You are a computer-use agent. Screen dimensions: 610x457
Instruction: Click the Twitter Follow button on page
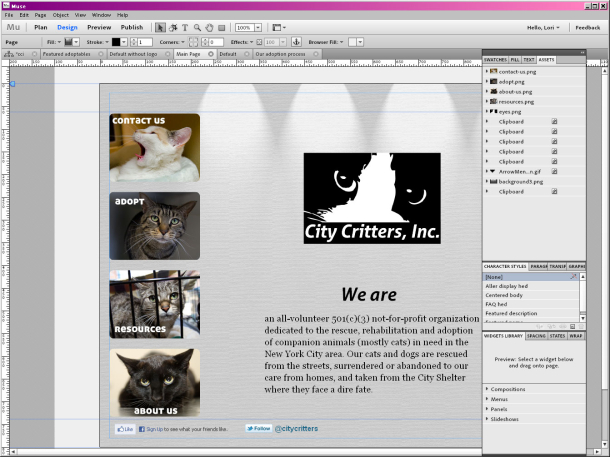(x=259, y=429)
